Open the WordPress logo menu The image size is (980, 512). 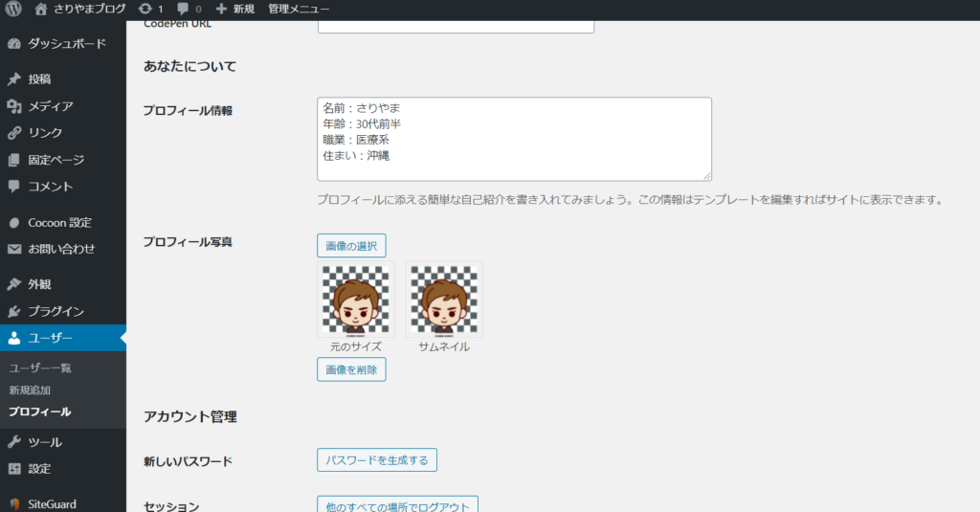tap(13, 9)
